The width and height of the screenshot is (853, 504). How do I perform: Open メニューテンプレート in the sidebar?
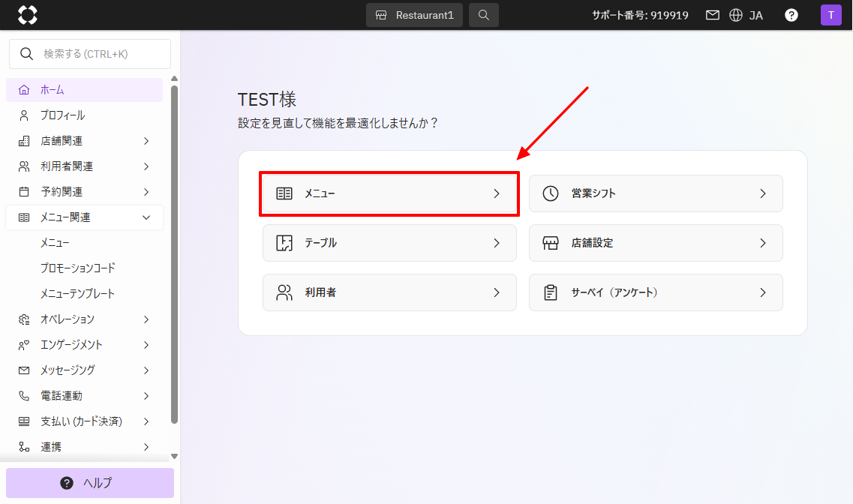tap(78, 294)
